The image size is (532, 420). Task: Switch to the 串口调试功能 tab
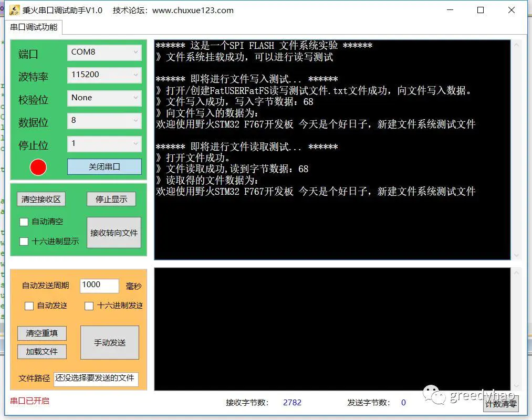pyautogui.click(x=33, y=27)
